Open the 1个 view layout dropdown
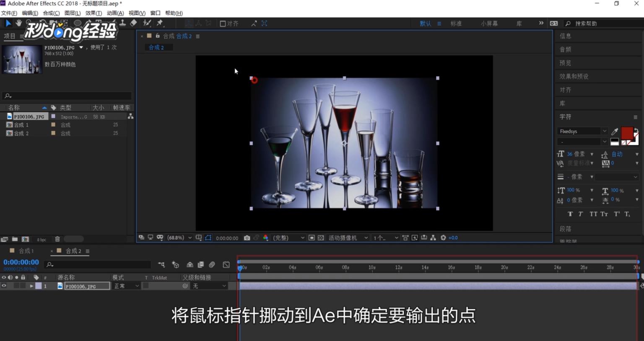 (386, 238)
